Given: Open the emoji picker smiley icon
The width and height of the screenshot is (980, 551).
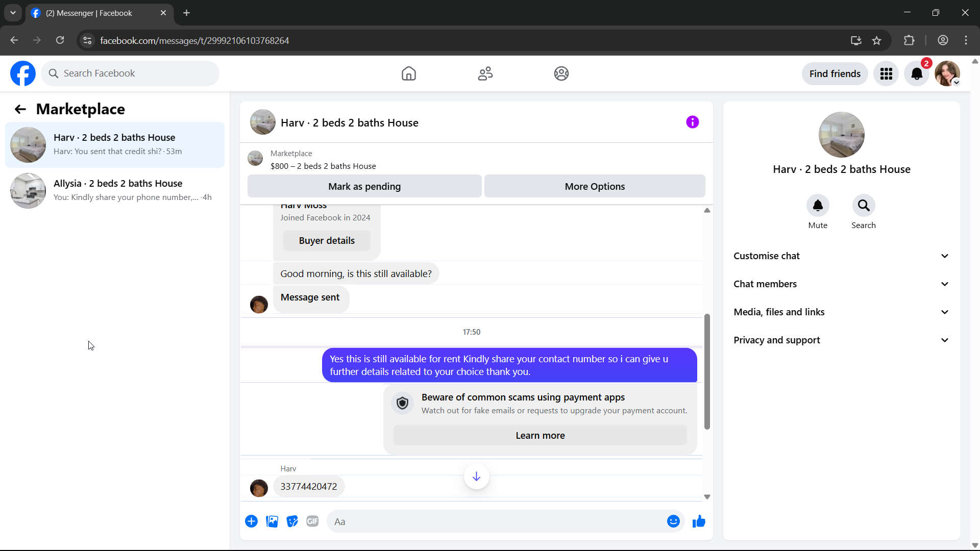Looking at the screenshot, I should click(673, 521).
